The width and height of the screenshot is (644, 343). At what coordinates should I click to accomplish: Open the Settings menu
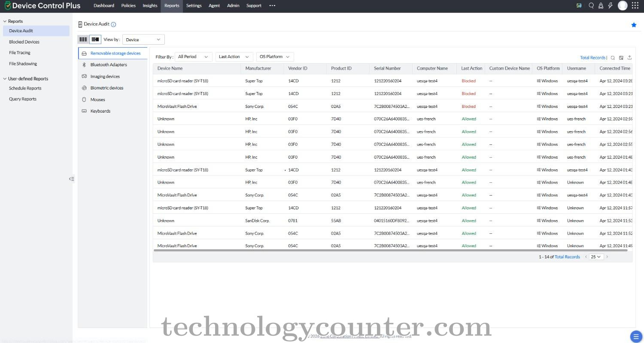194,6
